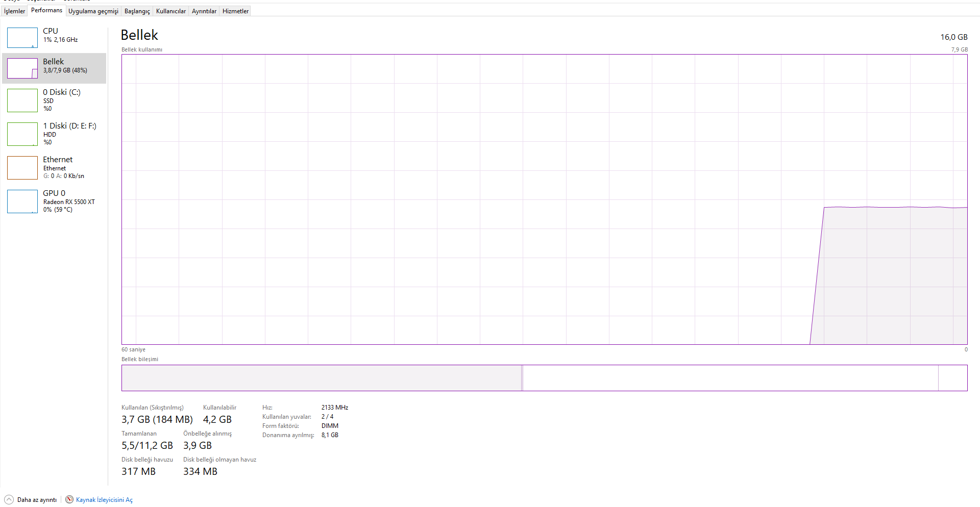Click the Disk belleği olmayan havuz label
The height and width of the screenshot is (507, 980).
point(219,460)
